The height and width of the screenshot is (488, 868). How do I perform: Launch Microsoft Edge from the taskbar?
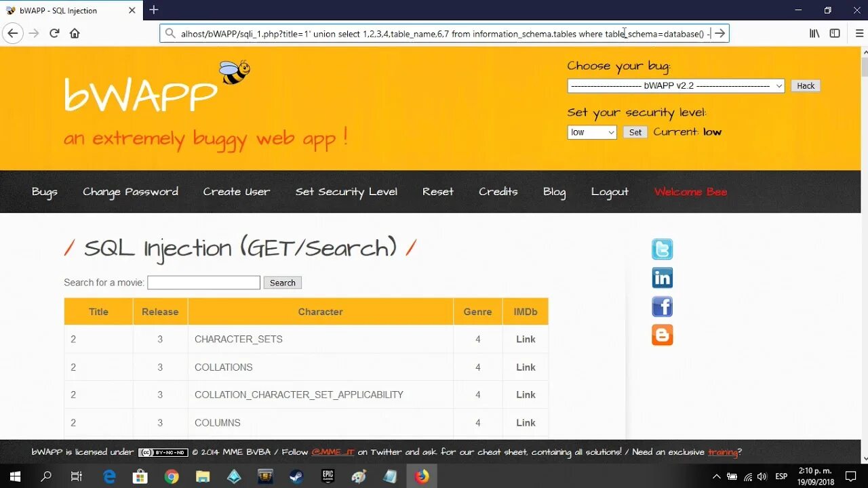point(109,476)
